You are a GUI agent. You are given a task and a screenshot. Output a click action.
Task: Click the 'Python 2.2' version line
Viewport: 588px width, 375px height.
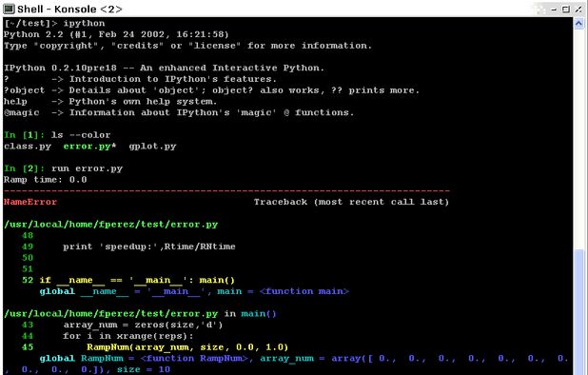tap(116, 34)
